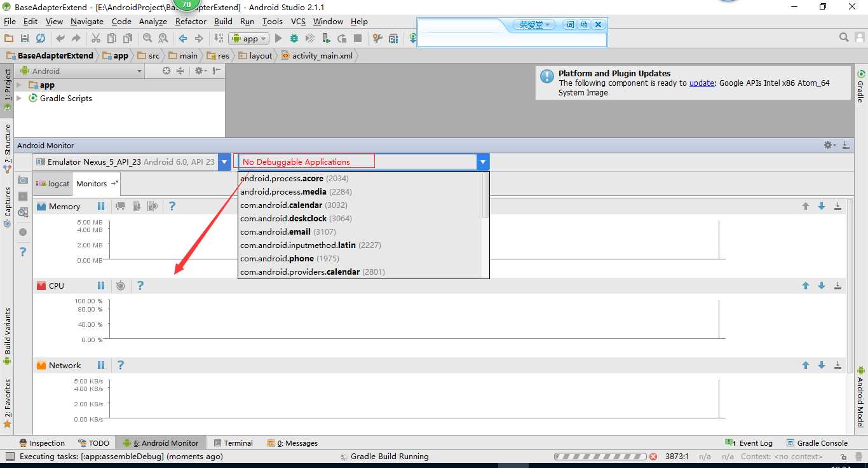This screenshot has height=468, width=868.
Task: Click the Undo arrow icon
Action: click(x=60, y=38)
